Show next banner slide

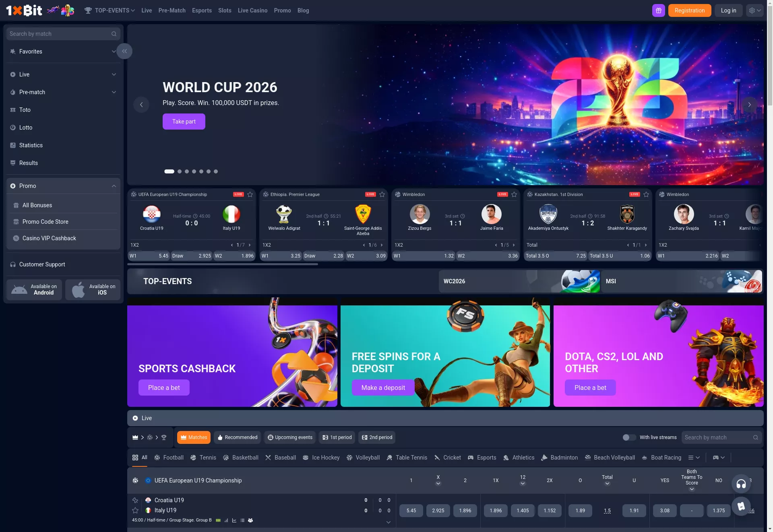point(749,105)
